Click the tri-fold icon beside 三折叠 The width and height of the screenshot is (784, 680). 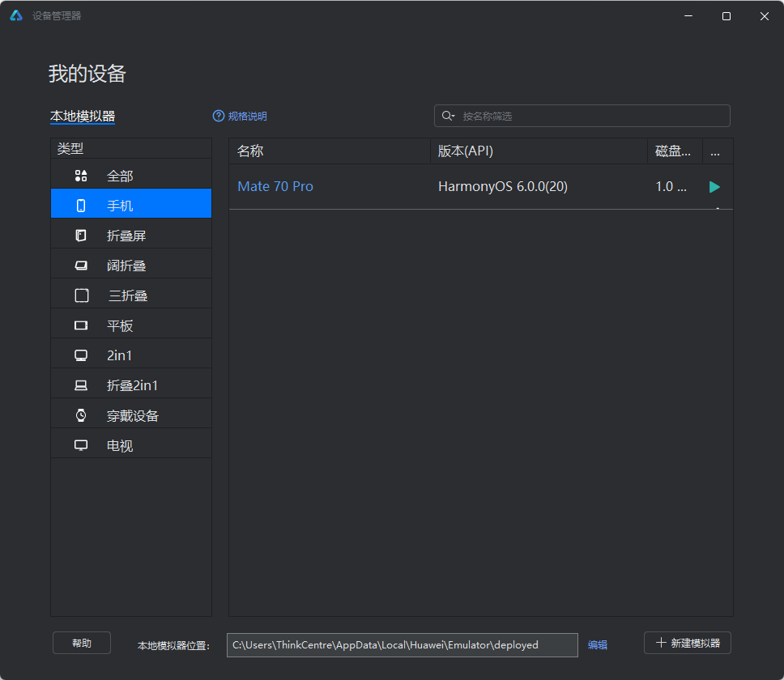tap(82, 295)
